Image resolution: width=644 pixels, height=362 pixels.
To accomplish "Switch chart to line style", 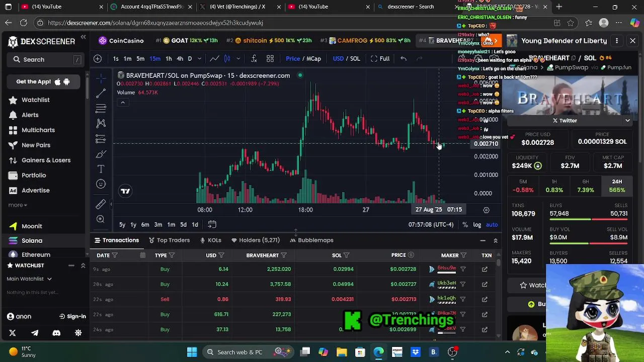I will click(x=214, y=59).
